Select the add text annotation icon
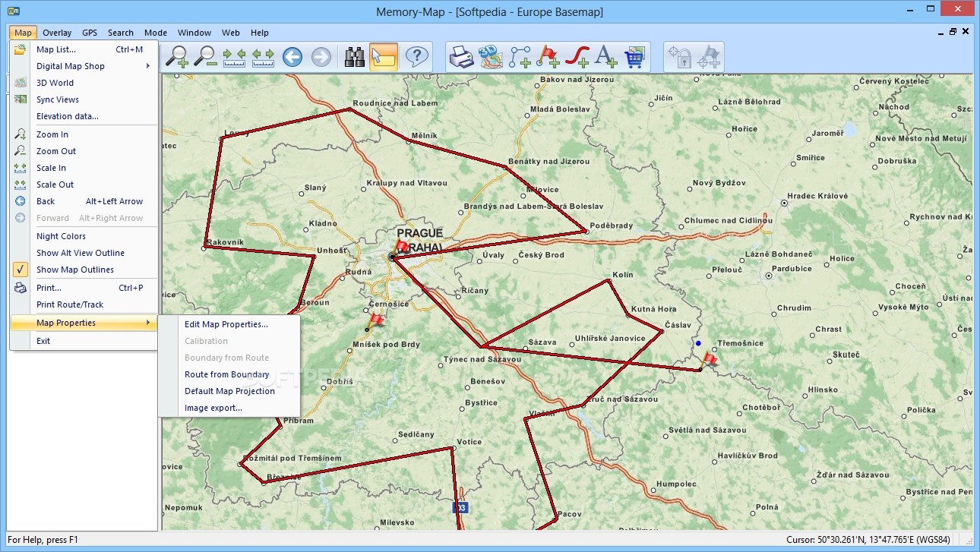980x552 pixels. (605, 57)
